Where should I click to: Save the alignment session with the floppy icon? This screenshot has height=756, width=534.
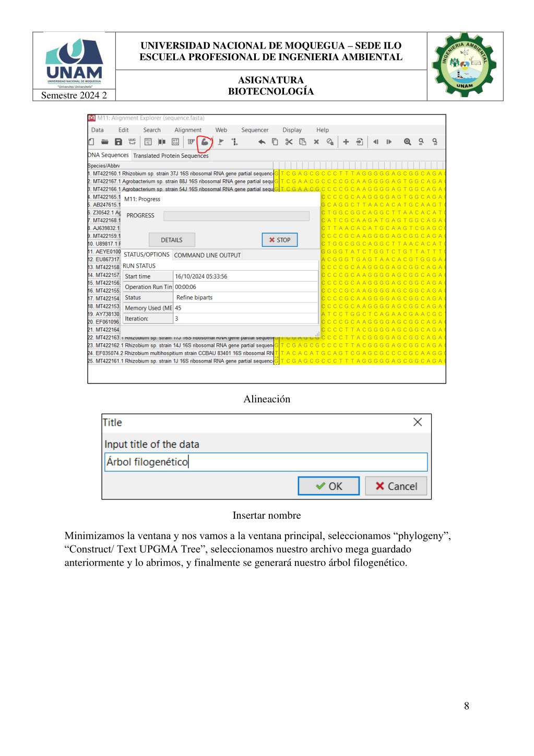coord(118,142)
